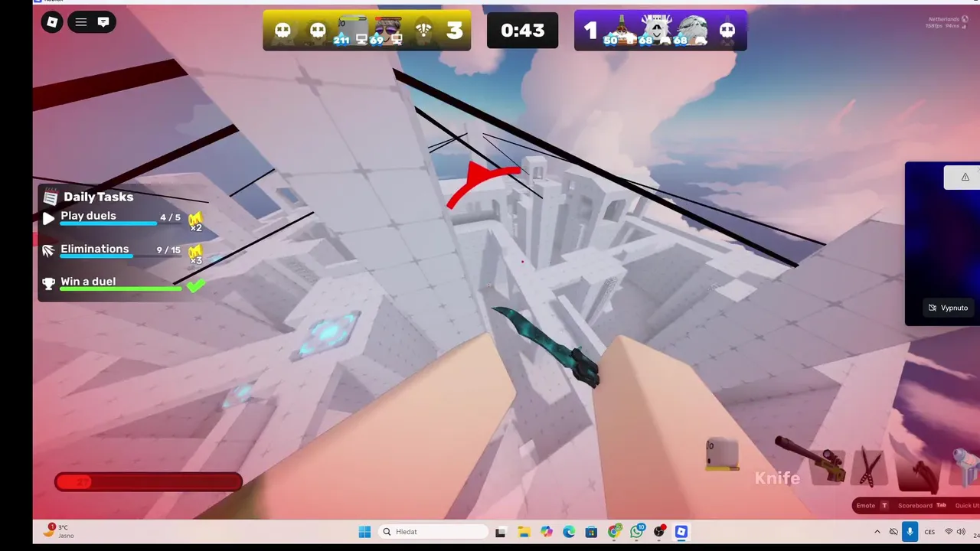The width and height of the screenshot is (980, 551).
Task: Click the poor connection avatar on yellow team
Action: tap(423, 31)
